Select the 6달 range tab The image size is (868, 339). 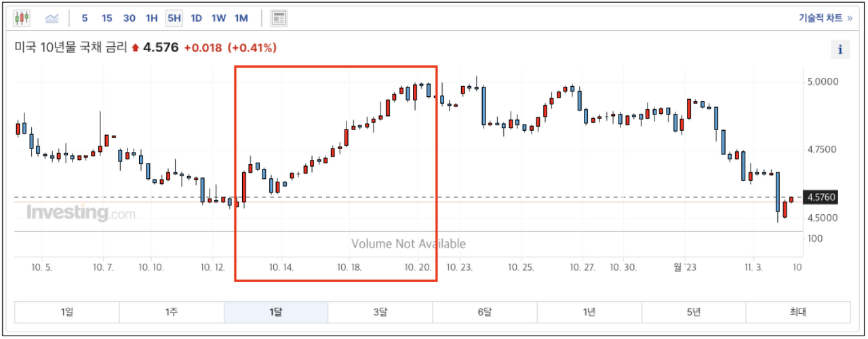coord(485,312)
